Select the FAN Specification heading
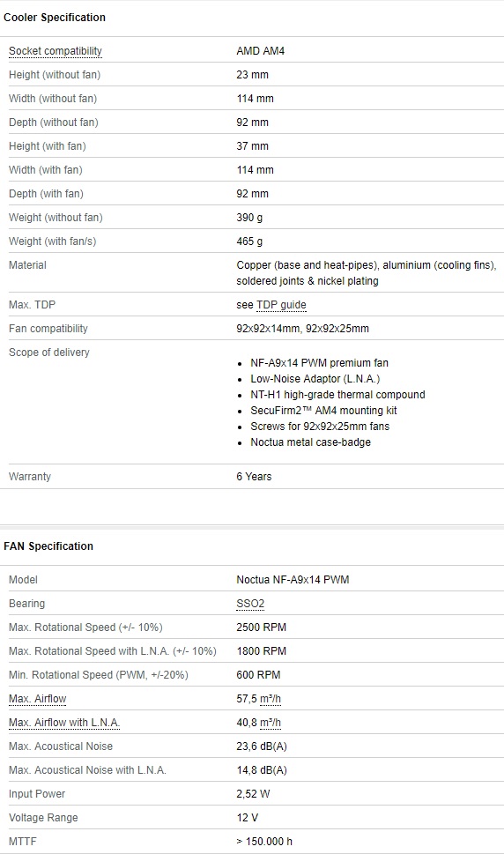Image resolution: width=504 pixels, height=854 pixels. pos(48,546)
